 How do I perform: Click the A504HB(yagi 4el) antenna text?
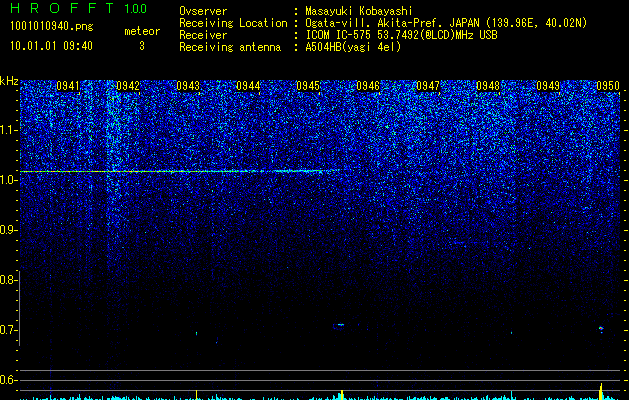pos(353,47)
